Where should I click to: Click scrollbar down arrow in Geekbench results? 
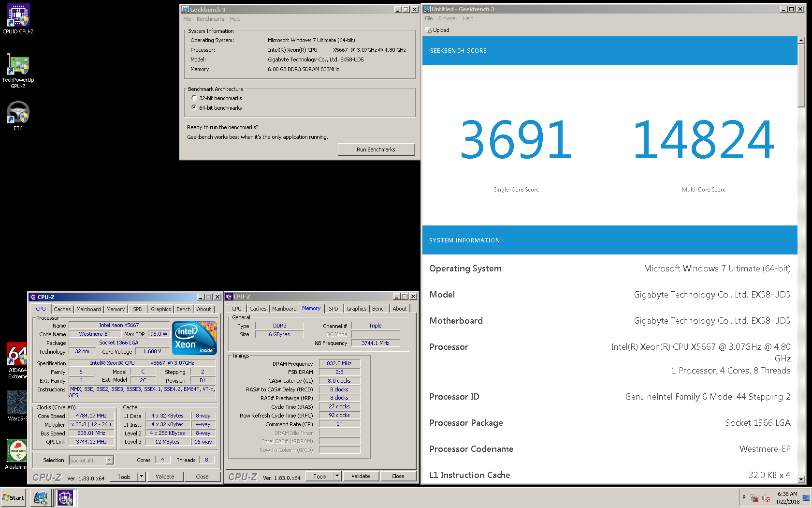coord(801,479)
